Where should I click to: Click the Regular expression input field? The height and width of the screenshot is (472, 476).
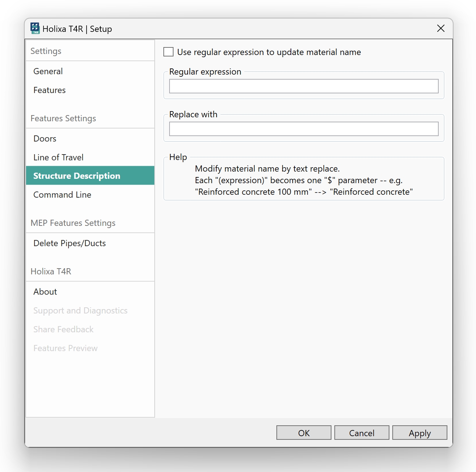pyautogui.click(x=304, y=86)
